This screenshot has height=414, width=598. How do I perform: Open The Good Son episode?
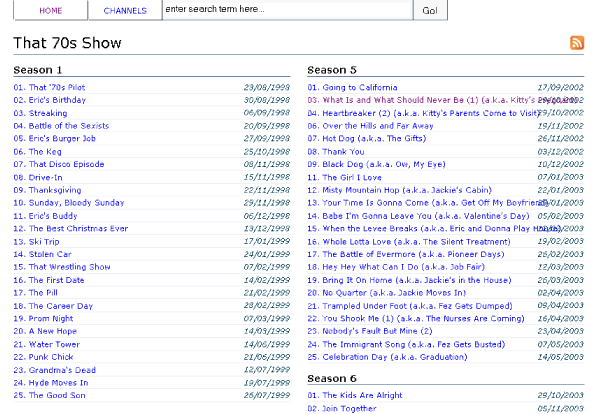49,395
